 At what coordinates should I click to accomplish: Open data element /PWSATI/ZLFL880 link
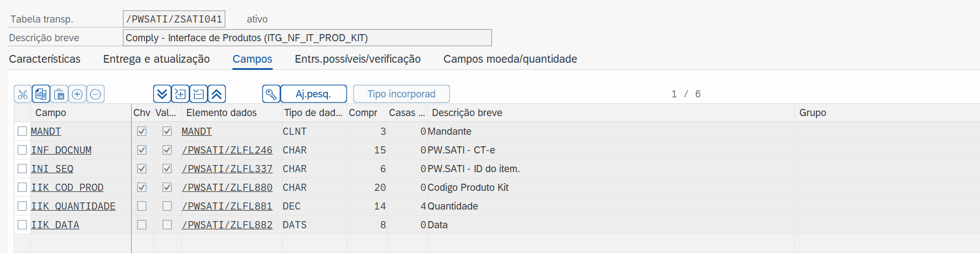(x=227, y=188)
